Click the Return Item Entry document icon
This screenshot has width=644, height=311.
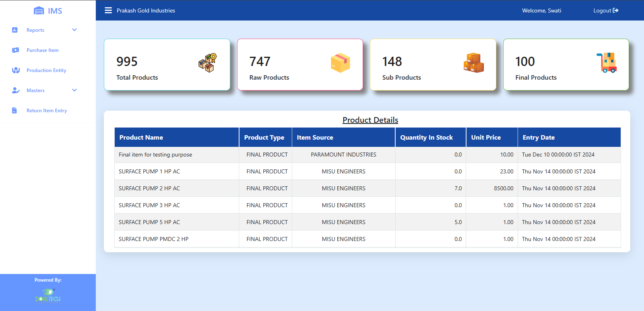click(x=14, y=111)
